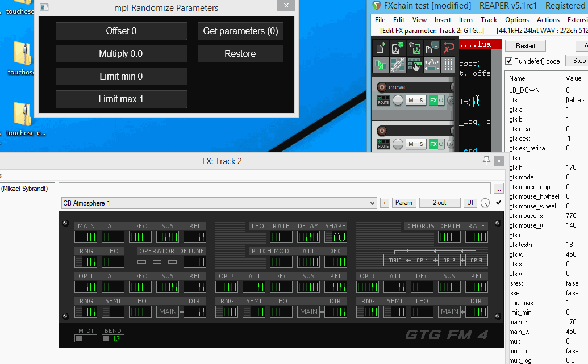Open ROUTE button on the unnamed second track
The width and height of the screenshot is (588, 364).
(383, 144)
